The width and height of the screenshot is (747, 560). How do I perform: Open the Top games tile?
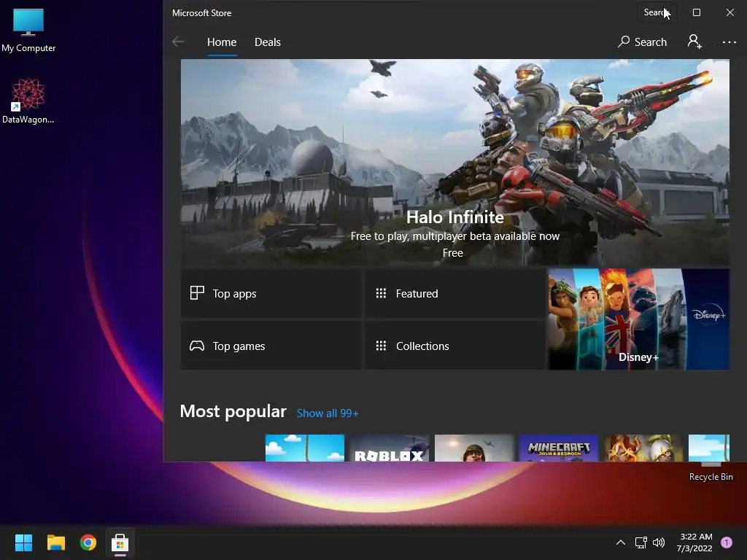pos(271,346)
